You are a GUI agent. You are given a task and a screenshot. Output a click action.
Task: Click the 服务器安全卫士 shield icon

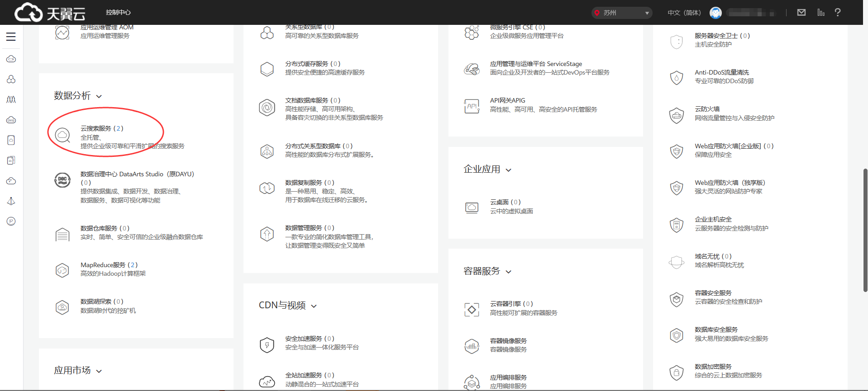point(677,42)
